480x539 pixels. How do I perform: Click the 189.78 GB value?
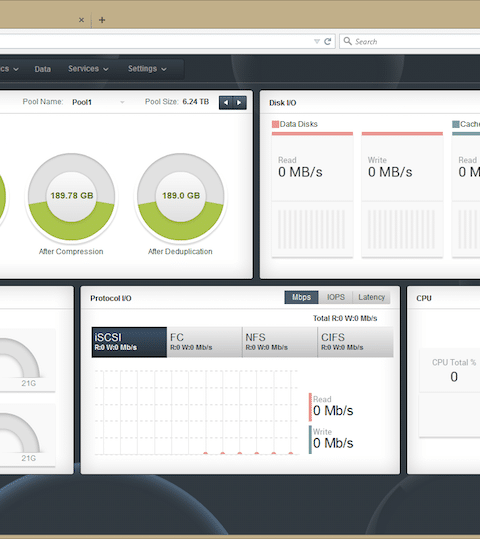click(72, 196)
